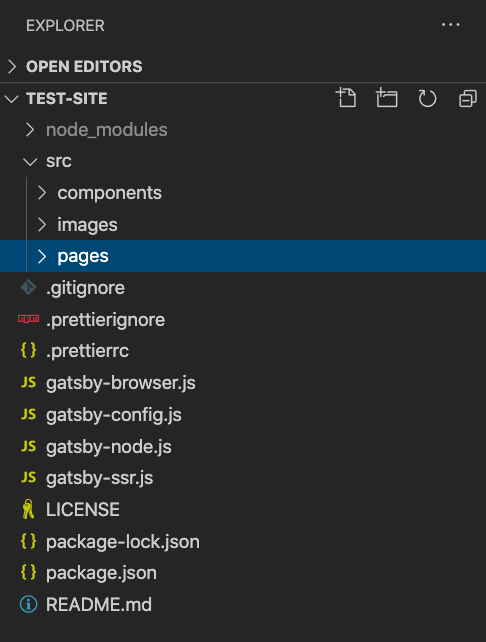Select the node_modules folder name
The width and height of the screenshot is (486, 642).
click(x=106, y=130)
